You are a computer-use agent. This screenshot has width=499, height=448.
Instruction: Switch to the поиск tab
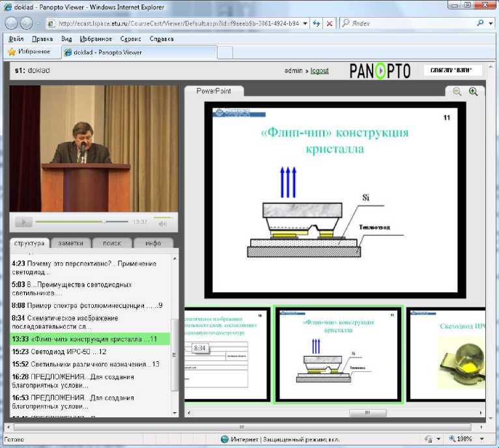click(x=111, y=243)
